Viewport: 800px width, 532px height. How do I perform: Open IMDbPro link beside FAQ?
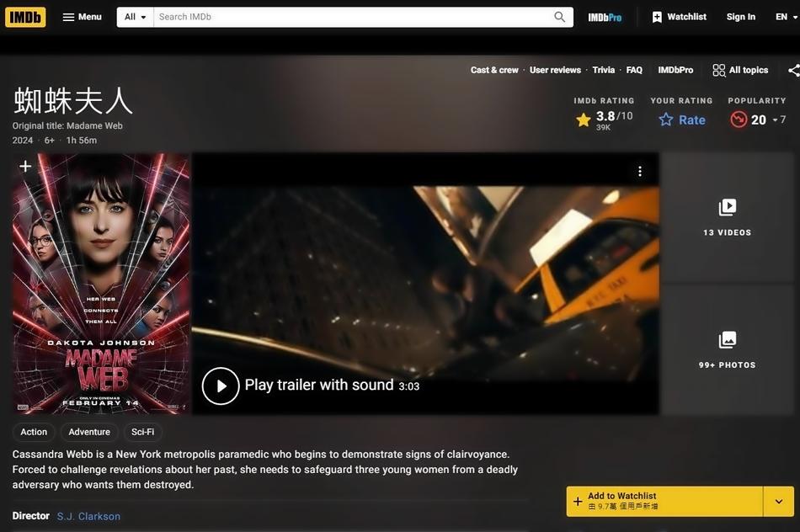tap(675, 70)
